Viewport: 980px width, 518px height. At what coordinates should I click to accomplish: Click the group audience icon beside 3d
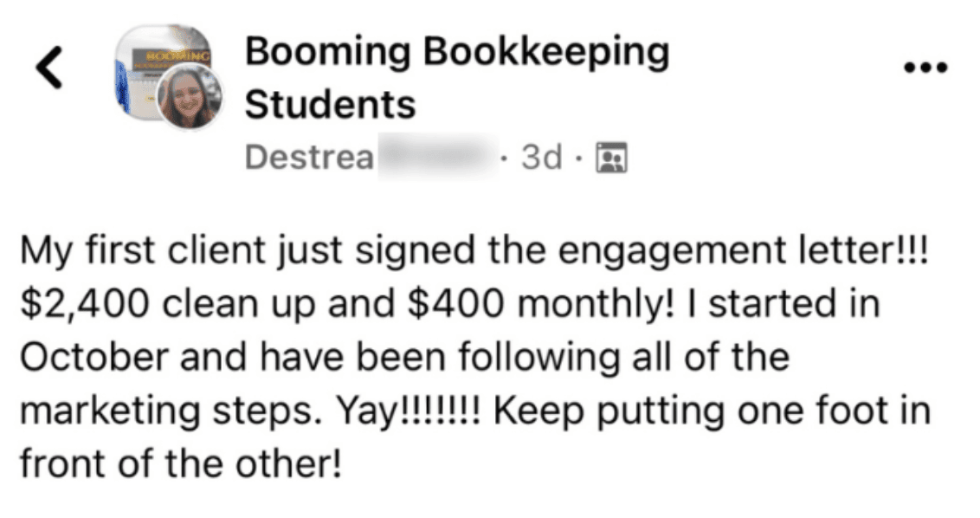pyautogui.click(x=613, y=159)
